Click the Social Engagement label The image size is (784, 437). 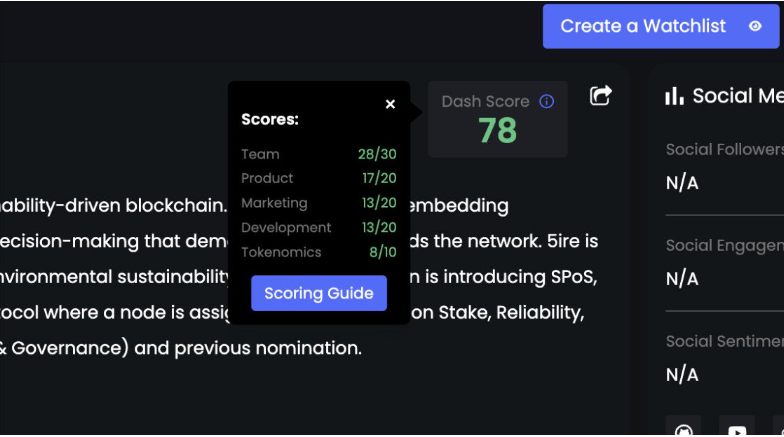725,246
